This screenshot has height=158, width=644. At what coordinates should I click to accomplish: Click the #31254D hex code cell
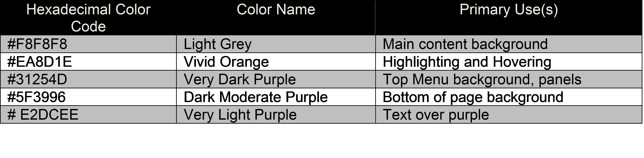tap(37, 79)
